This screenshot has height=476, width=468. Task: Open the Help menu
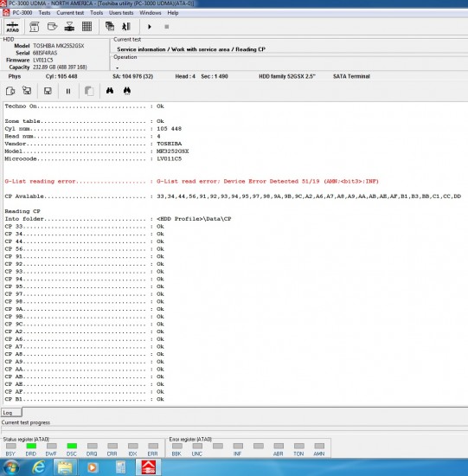[173, 13]
